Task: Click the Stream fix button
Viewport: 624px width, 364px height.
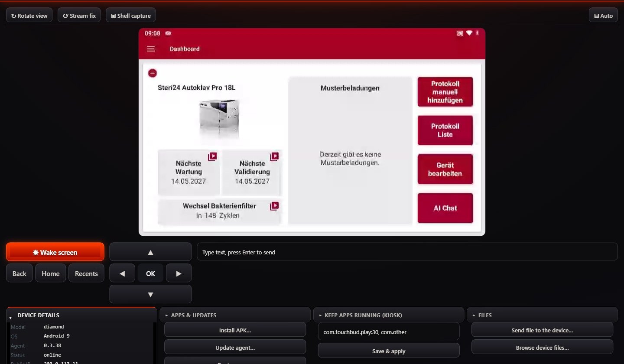Action: pos(79,16)
